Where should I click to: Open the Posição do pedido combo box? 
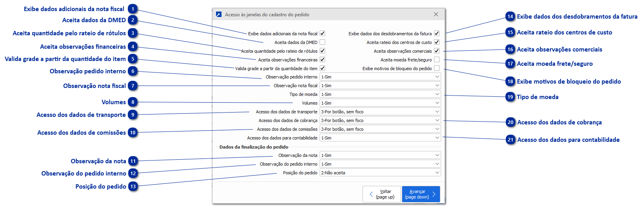coord(380,173)
